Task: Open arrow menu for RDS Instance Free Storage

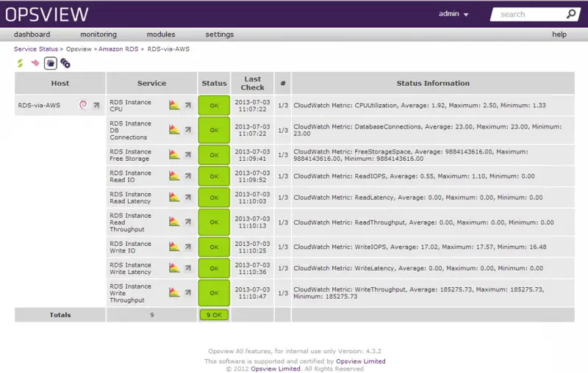Action: 188,155
